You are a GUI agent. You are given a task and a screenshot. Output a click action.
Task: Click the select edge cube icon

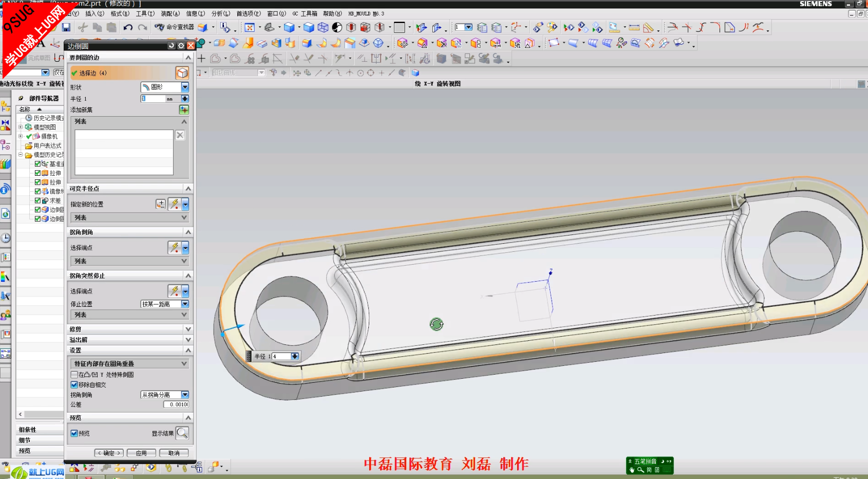tap(182, 73)
